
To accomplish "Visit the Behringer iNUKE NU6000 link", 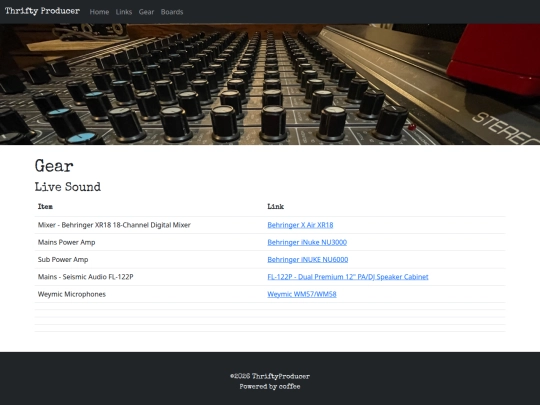I will tap(308, 259).
